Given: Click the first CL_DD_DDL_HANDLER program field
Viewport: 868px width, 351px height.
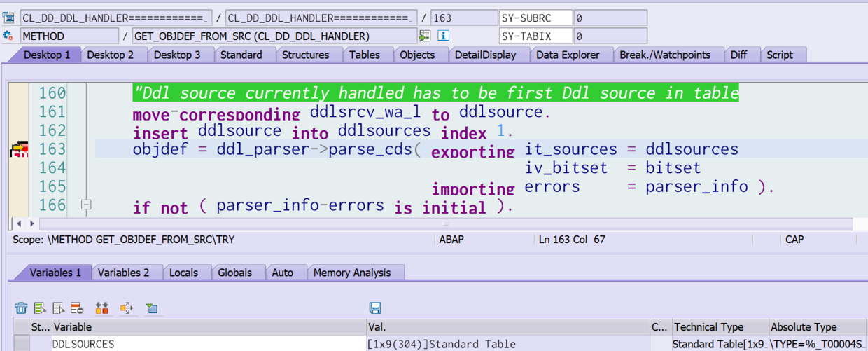Looking at the screenshot, I should coord(115,18).
